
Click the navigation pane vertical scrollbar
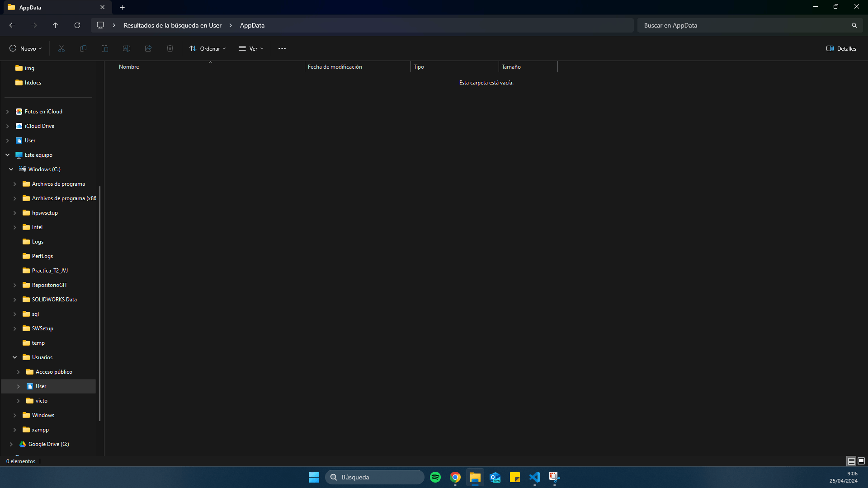click(x=99, y=303)
